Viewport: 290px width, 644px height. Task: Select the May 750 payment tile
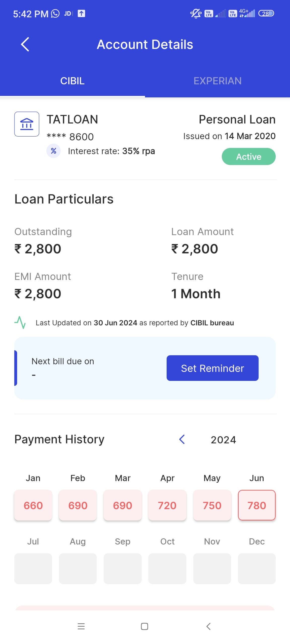212,505
